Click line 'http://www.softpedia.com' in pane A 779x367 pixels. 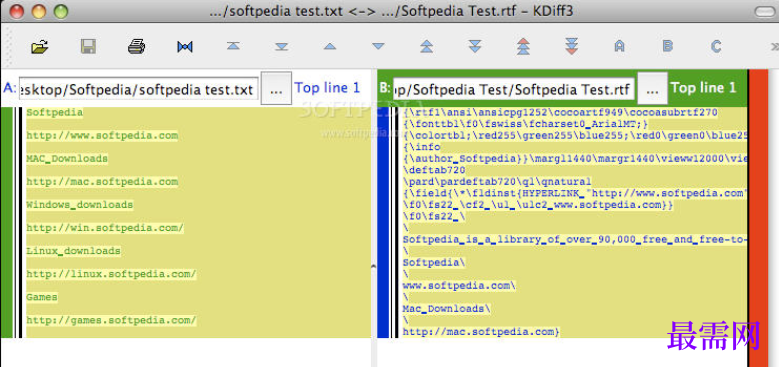click(102, 136)
